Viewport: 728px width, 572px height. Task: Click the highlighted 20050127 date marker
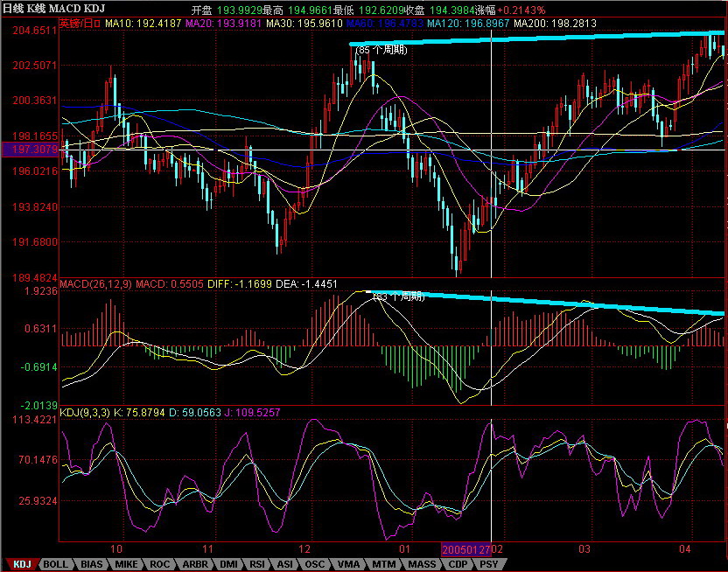click(465, 550)
